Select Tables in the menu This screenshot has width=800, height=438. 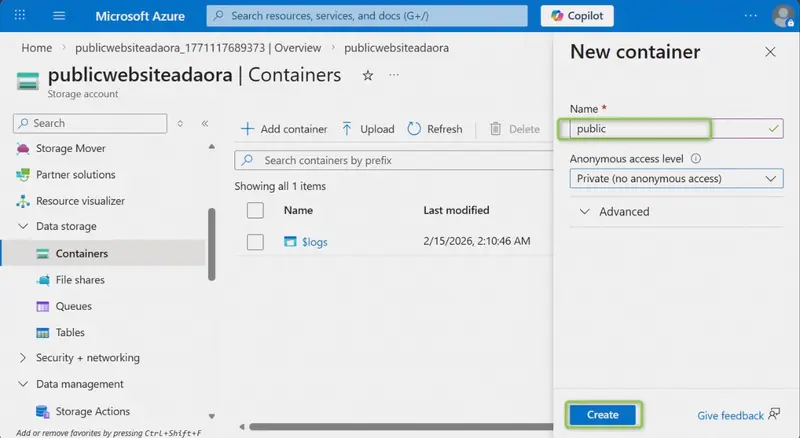point(70,332)
